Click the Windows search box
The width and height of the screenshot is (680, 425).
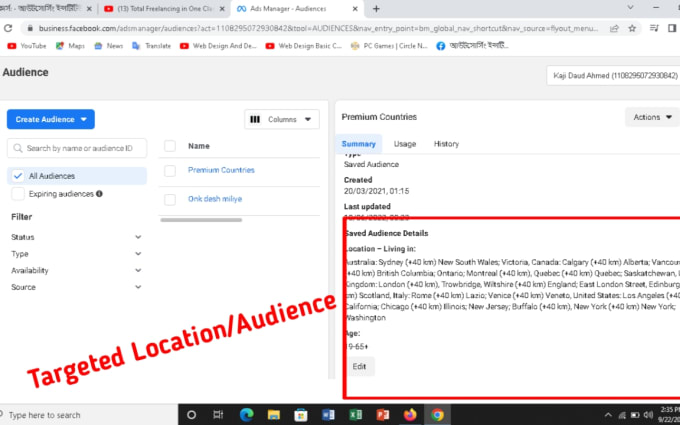point(89,415)
